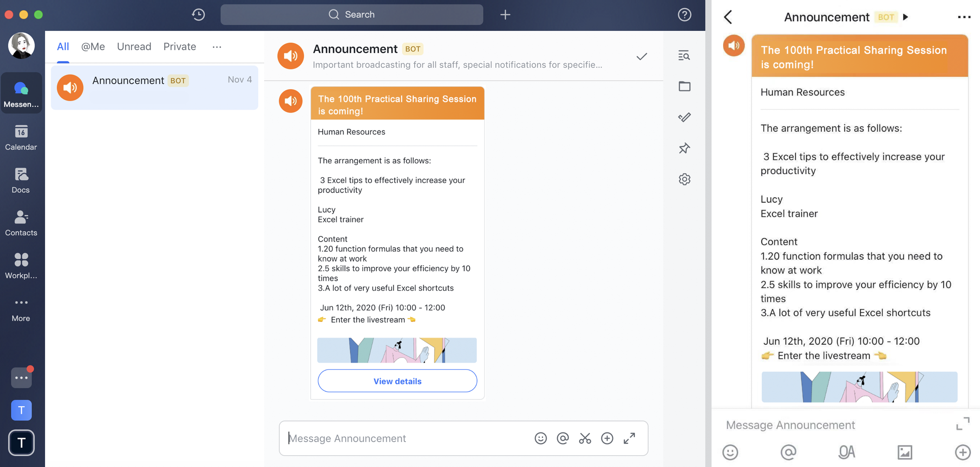Open Docs in the sidebar
This screenshot has width=980, height=467.
(x=21, y=180)
